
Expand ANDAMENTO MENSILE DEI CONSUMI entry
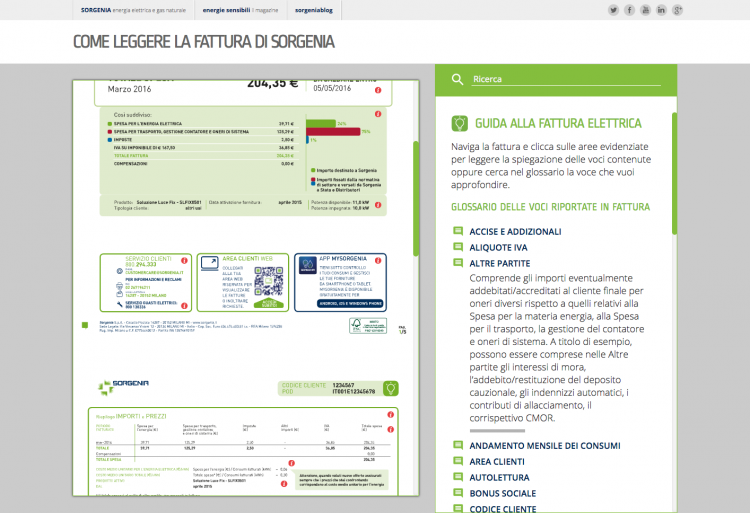[544, 446]
